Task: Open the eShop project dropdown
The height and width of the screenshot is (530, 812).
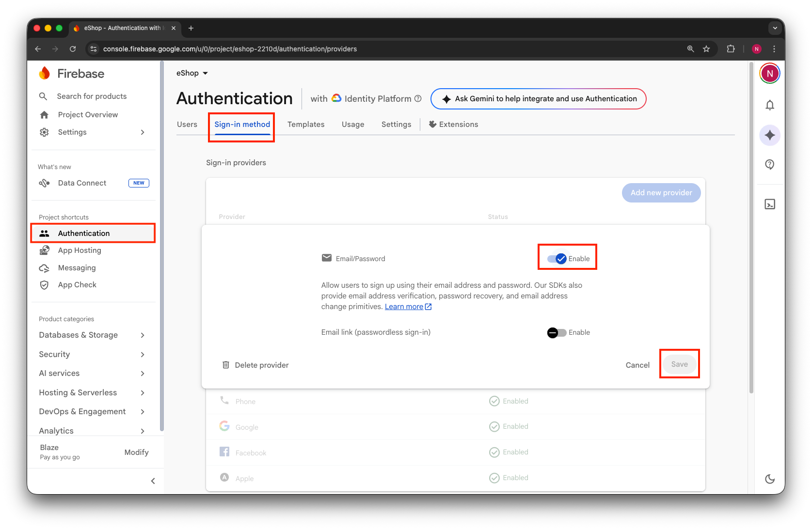Action: pos(192,73)
